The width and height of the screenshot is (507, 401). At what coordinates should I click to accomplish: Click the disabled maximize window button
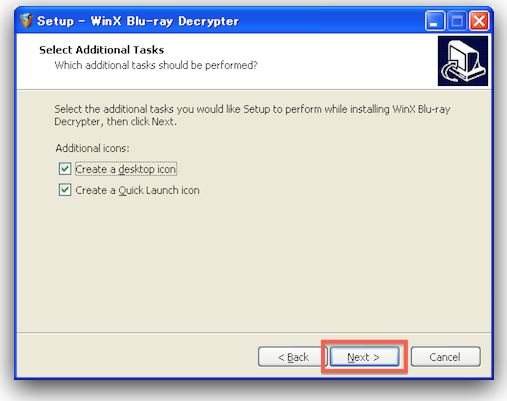[x=457, y=21]
